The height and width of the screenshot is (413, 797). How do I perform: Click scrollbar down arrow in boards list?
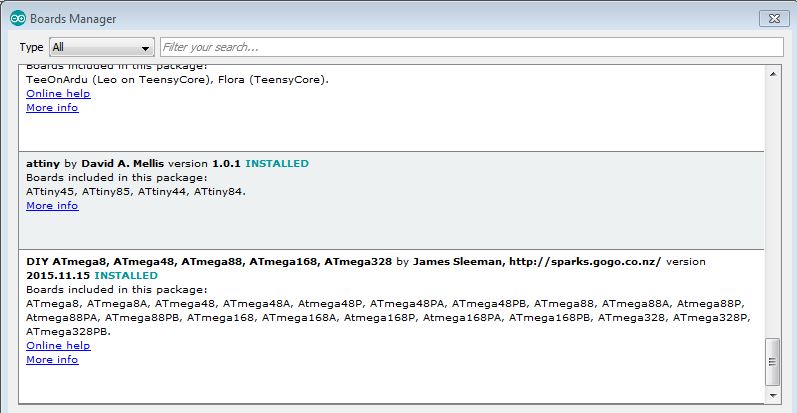tap(773, 395)
